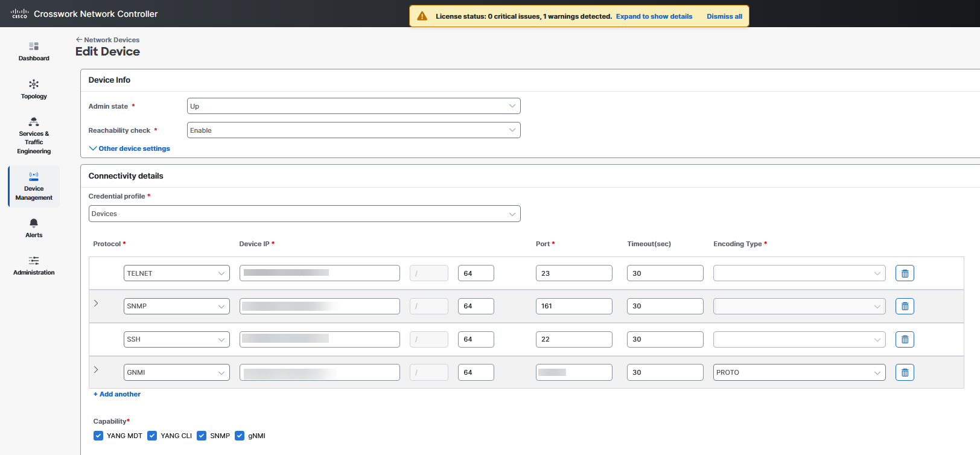Click the Cisco logo in header
The image size is (980, 455).
(x=19, y=13)
